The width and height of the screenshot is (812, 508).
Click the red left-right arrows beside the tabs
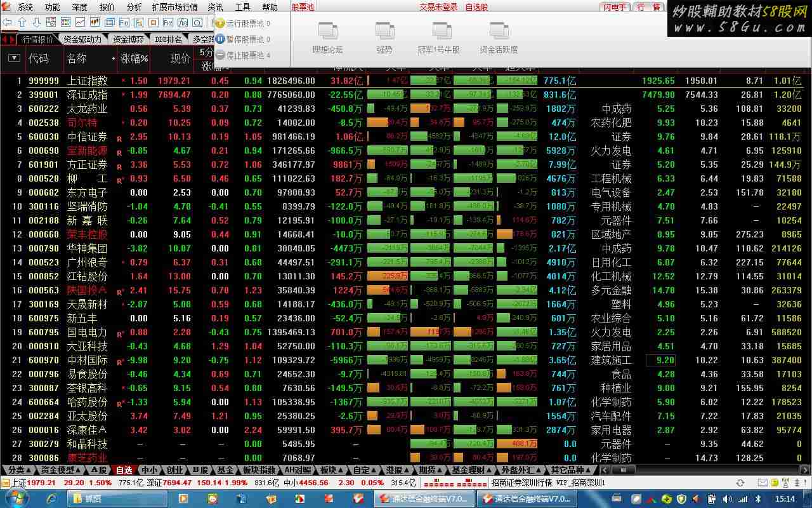tap(8, 39)
